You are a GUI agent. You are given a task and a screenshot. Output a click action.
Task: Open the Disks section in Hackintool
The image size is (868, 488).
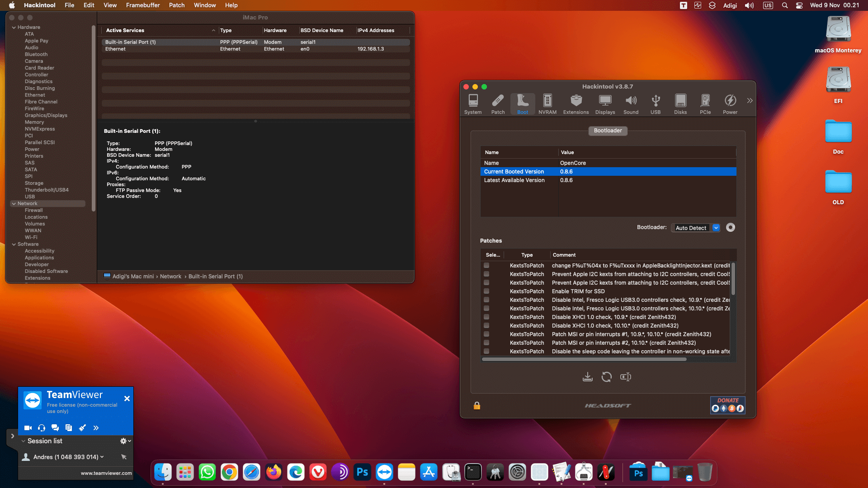click(680, 103)
